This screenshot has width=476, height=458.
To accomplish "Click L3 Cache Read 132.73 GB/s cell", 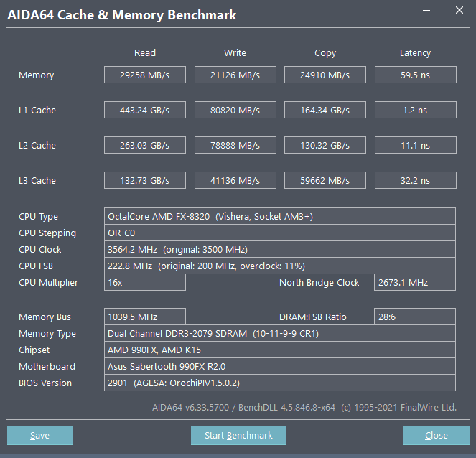I will pyautogui.click(x=145, y=180).
